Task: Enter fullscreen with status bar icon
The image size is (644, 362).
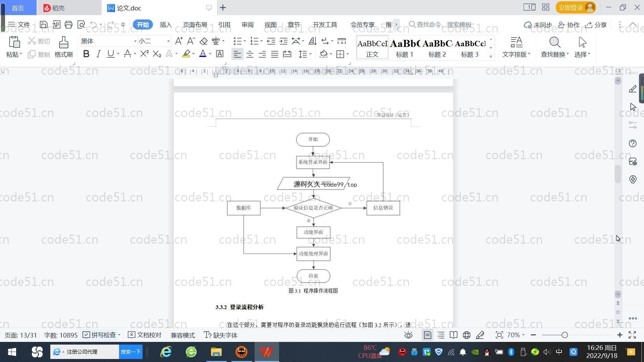Action: pos(632,335)
